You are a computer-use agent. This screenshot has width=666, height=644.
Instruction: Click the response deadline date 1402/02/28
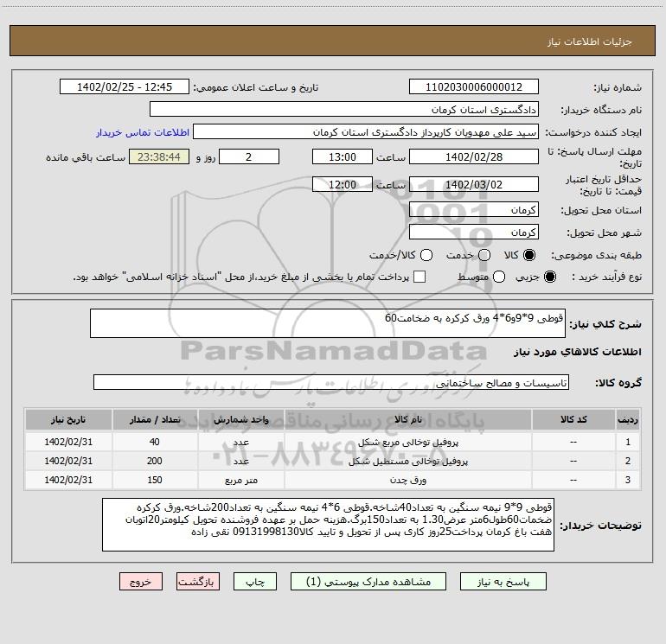pyautogui.click(x=474, y=156)
